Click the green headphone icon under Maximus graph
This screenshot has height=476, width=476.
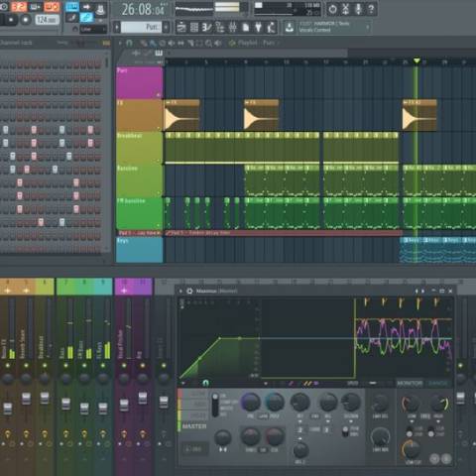point(205,383)
